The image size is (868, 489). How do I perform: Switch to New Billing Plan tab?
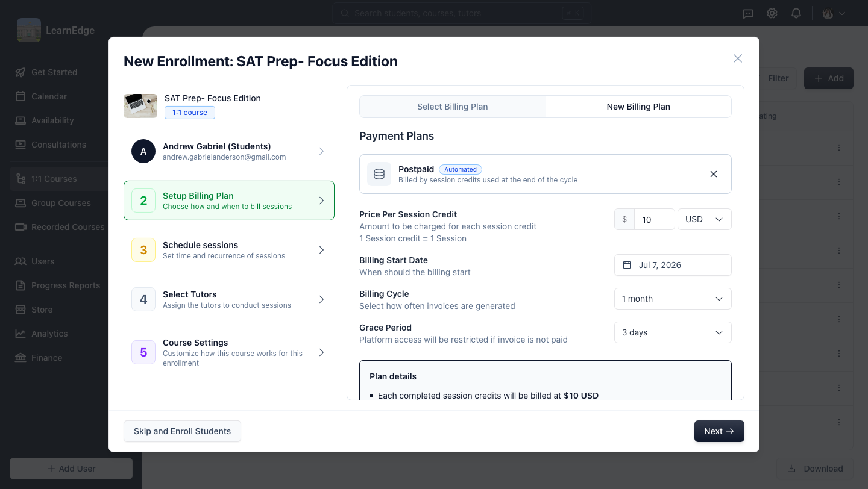click(638, 107)
